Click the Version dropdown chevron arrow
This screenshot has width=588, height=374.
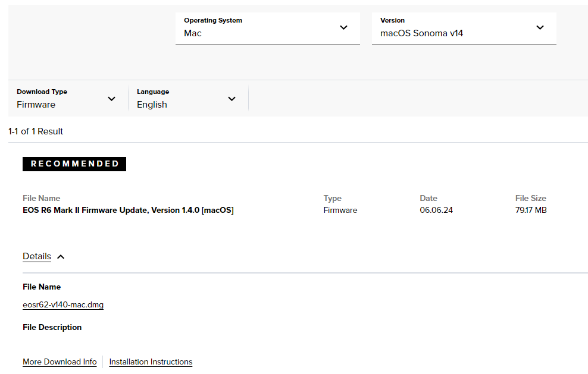point(540,27)
